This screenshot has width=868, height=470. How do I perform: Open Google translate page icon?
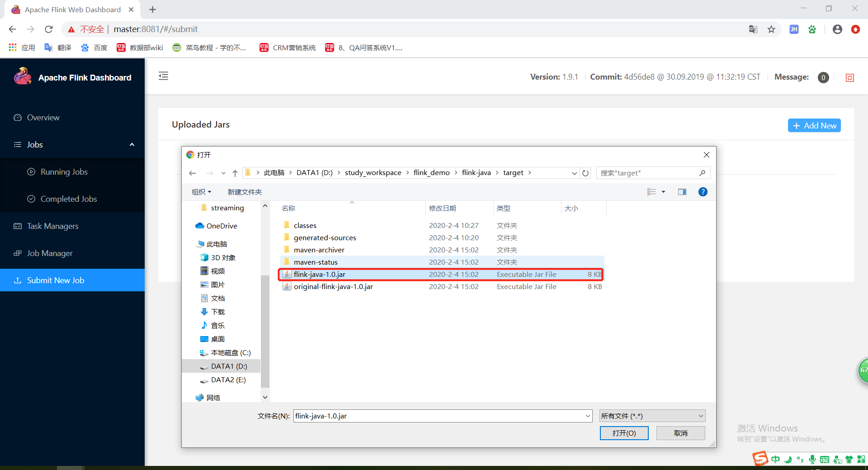[753, 29]
